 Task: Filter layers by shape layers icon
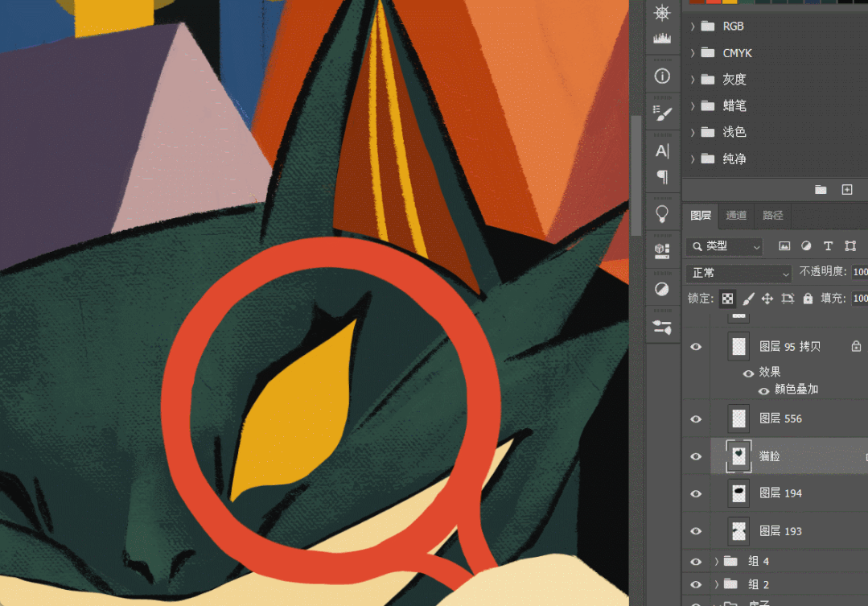[x=850, y=246]
